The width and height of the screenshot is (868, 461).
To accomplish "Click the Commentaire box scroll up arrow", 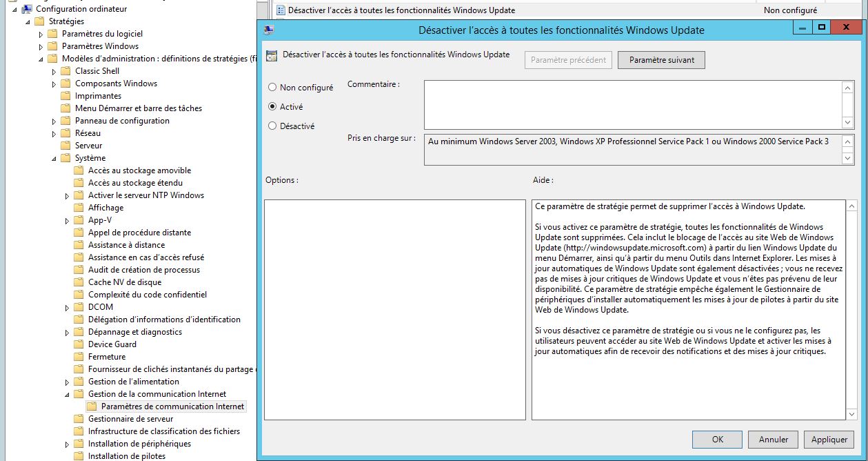I will pyautogui.click(x=848, y=88).
